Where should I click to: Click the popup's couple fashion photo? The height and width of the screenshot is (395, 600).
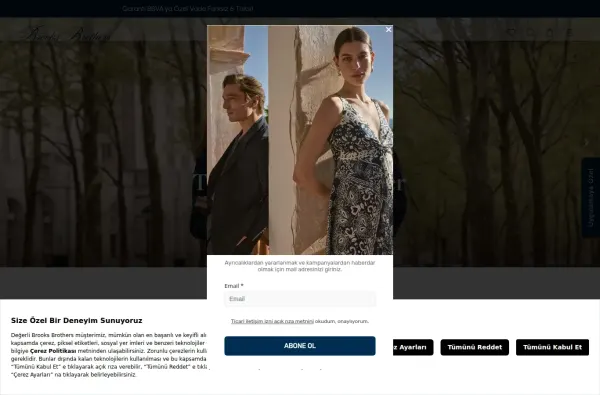(x=300, y=140)
